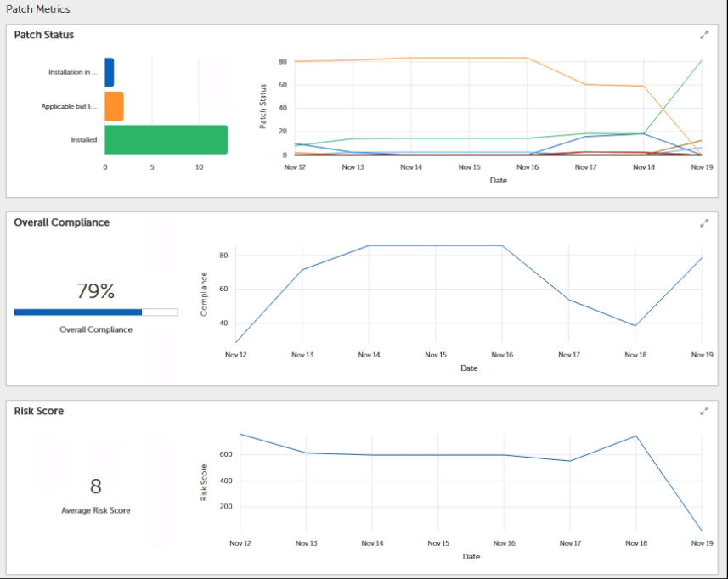
Task: Click the Overall Compliance panel heading
Action: [62, 222]
